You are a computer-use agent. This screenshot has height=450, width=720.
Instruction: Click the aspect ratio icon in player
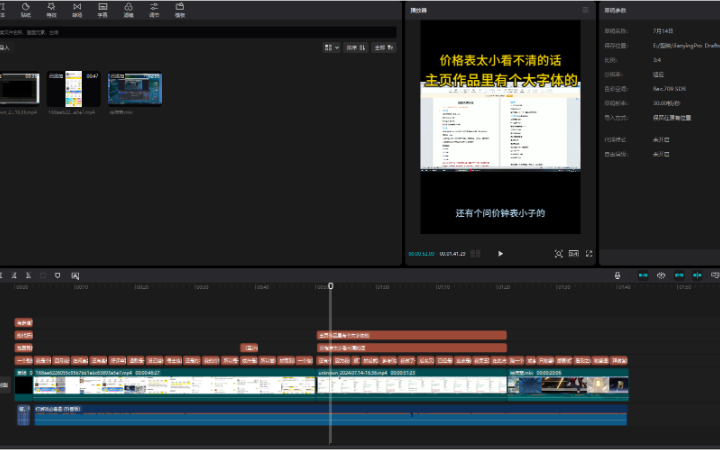pyautogui.click(x=574, y=253)
